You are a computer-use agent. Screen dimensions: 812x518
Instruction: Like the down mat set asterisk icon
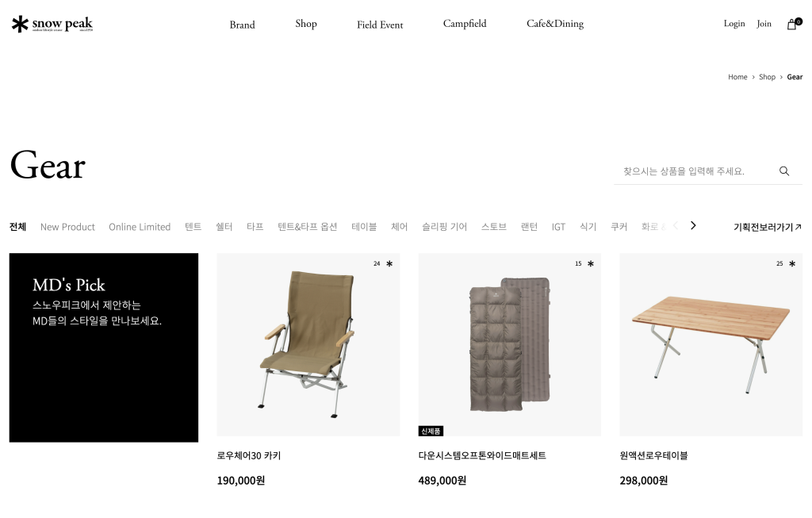(590, 263)
